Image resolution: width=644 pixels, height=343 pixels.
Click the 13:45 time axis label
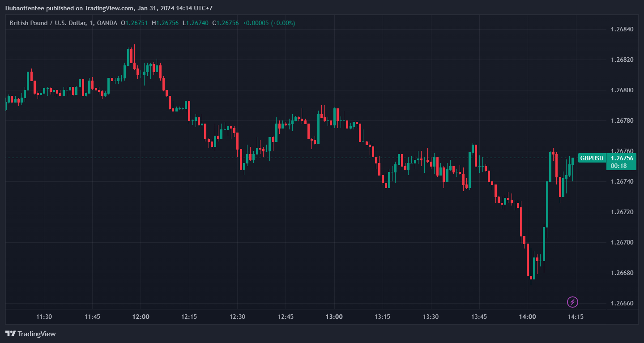coord(479,317)
